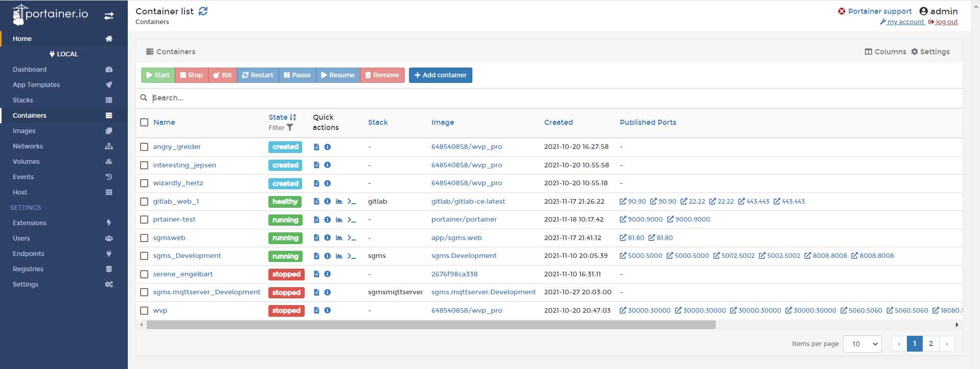The width and height of the screenshot is (980, 369).
Task: Open inspect info icon for interesting_jepsen
Action: tap(328, 165)
